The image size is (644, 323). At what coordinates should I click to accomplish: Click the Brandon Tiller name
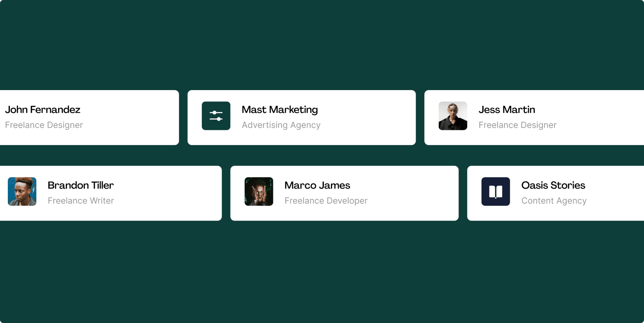[x=81, y=185]
